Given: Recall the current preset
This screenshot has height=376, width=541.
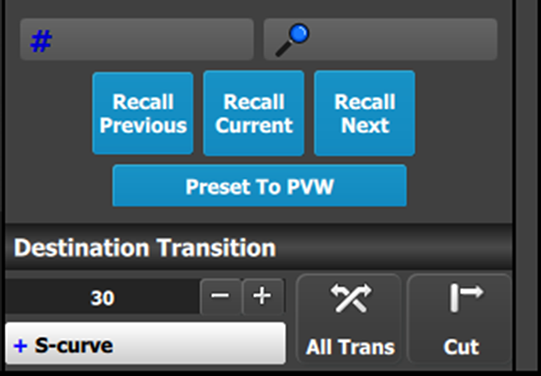Looking at the screenshot, I should pyautogui.click(x=254, y=113).
